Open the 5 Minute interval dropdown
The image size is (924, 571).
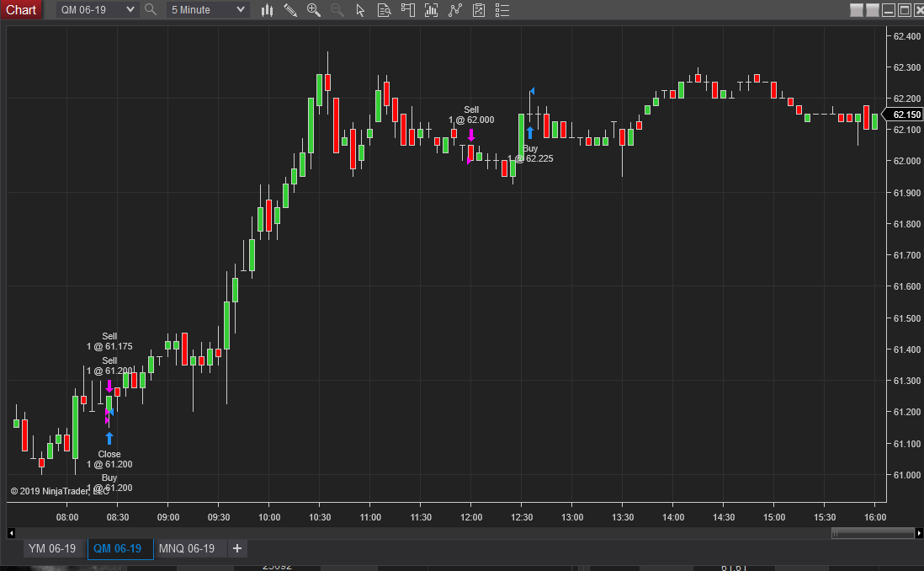(x=207, y=10)
